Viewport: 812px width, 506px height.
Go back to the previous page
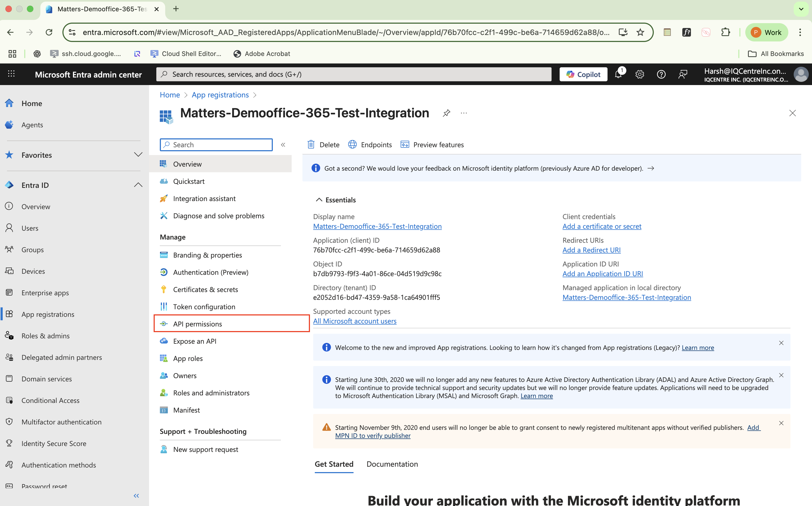[x=10, y=32]
